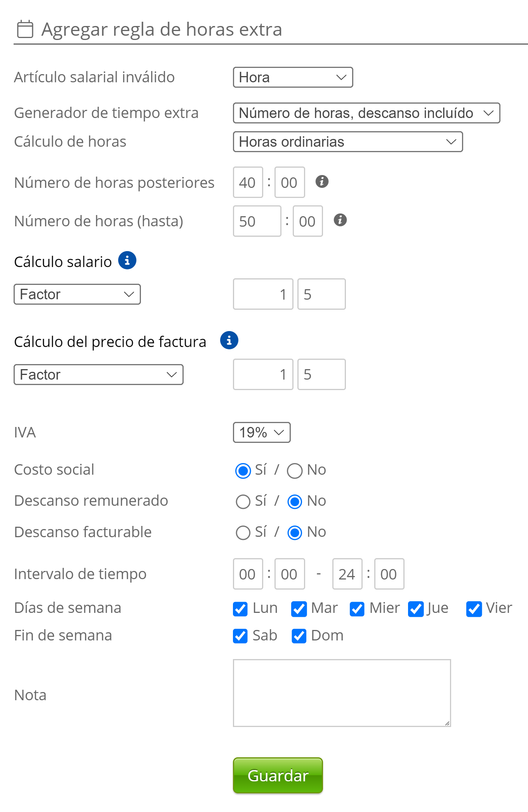Click the Intervalo de tiempo end hour field
The height and width of the screenshot is (812, 528).
(x=347, y=574)
